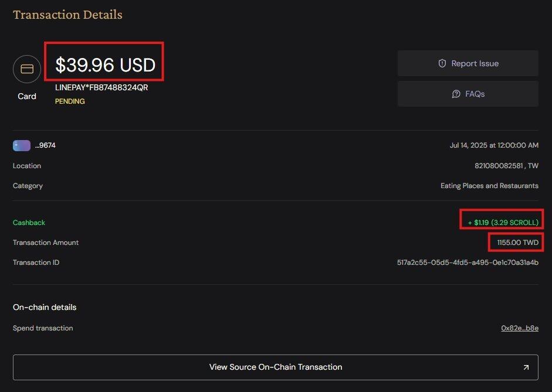552x392 pixels.
Task: Click the On-chain details section title
Action: 45,307
